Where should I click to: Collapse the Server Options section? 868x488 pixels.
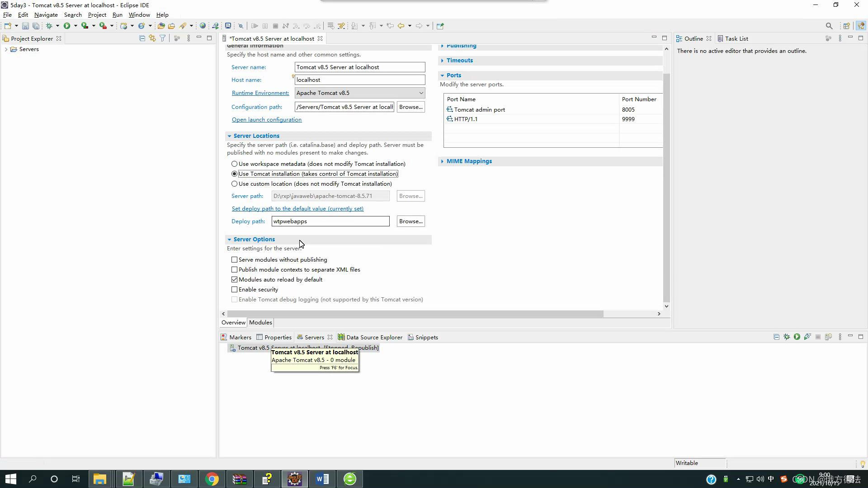[x=229, y=239]
